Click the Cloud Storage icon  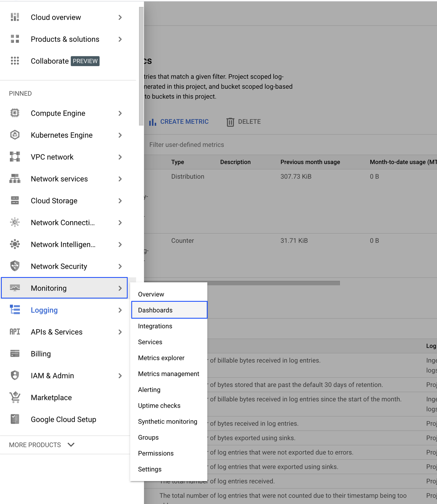pyautogui.click(x=15, y=200)
